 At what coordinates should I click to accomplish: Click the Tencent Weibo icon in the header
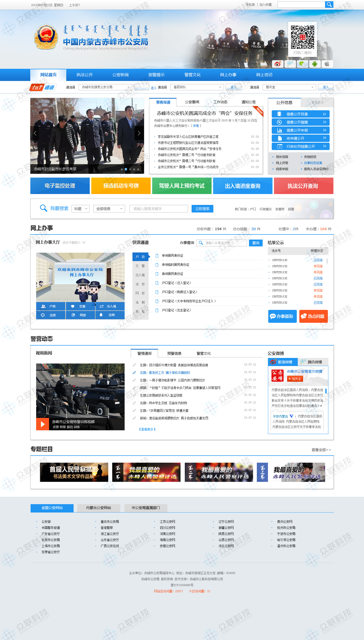point(290,64)
